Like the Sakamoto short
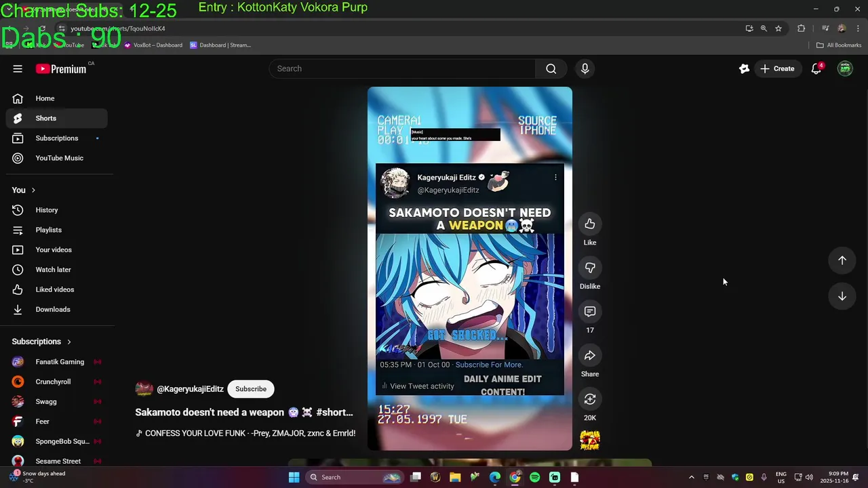This screenshot has width=868, height=488. (590, 224)
